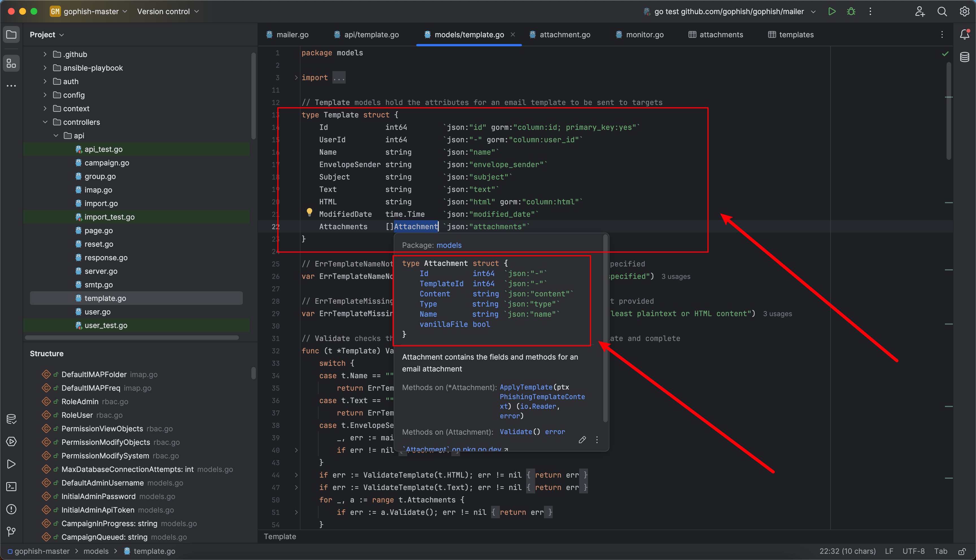Switch to api/template.go tab
Viewport: 976px width, 560px height.
point(366,35)
